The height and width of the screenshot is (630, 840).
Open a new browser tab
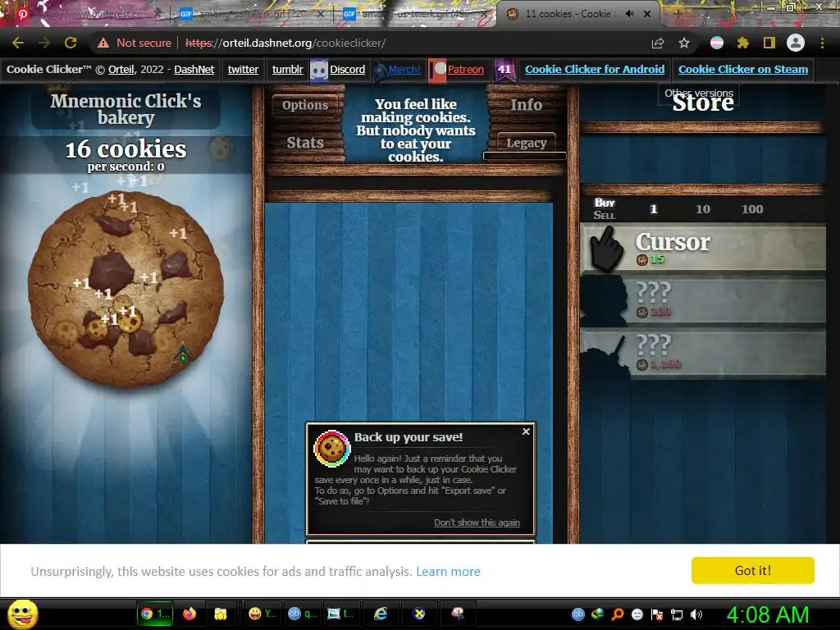pos(677,14)
